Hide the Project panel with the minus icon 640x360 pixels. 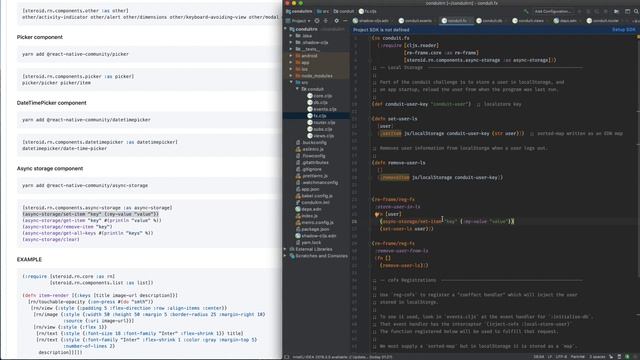point(345,20)
